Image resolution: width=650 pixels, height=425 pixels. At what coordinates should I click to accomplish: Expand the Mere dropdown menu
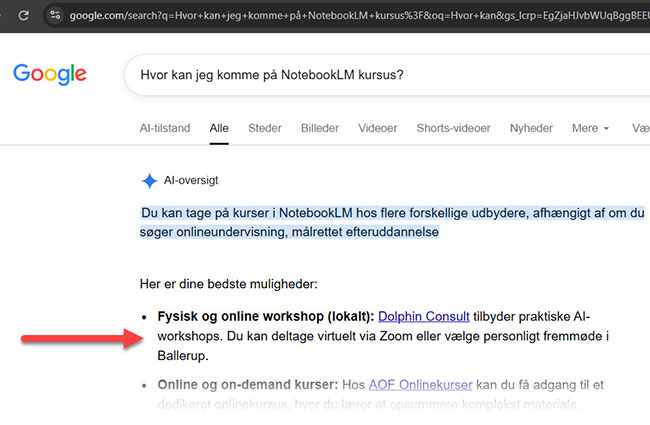(x=590, y=128)
